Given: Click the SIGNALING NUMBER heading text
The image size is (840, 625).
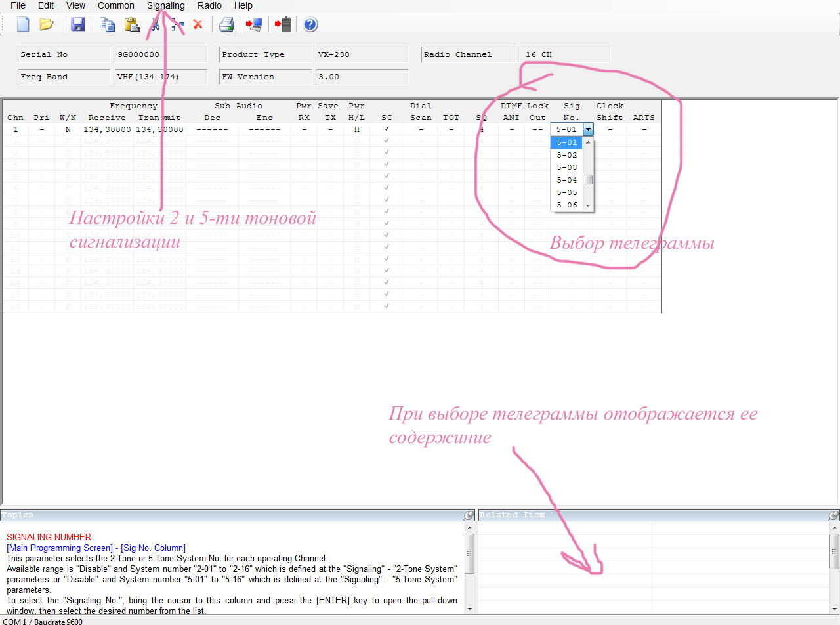Looking at the screenshot, I should (49, 537).
